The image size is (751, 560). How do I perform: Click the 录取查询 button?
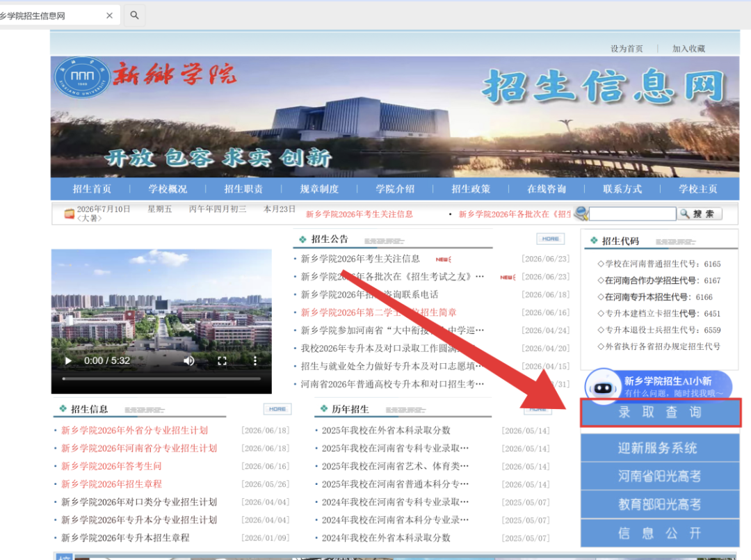pos(661,412)
